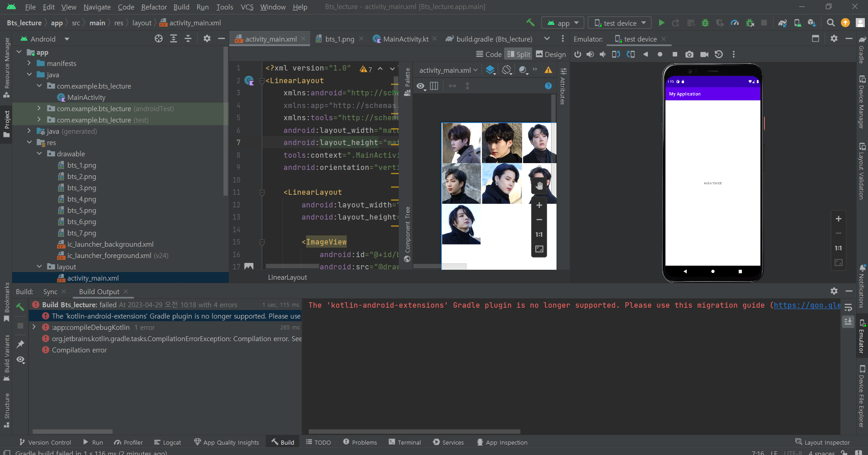
Task: Run the app with the green play button
Action: pyautogui.click(x=661, y=23)
